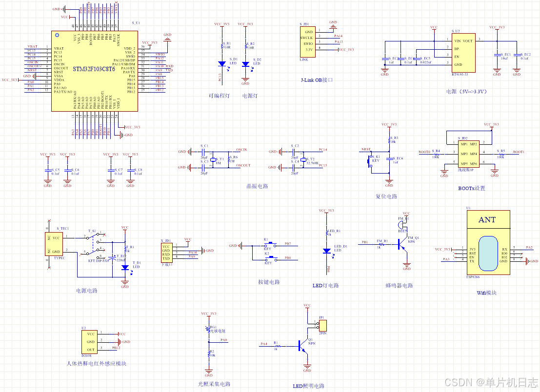Select the Q1 NPN transistor
Screen dimensions: 540x392
(x=303, y=346)
